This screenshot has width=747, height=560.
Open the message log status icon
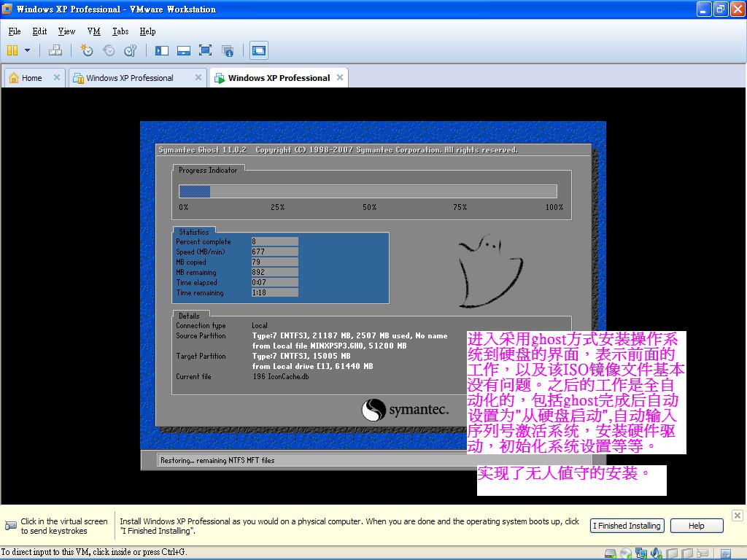point(726,554)
